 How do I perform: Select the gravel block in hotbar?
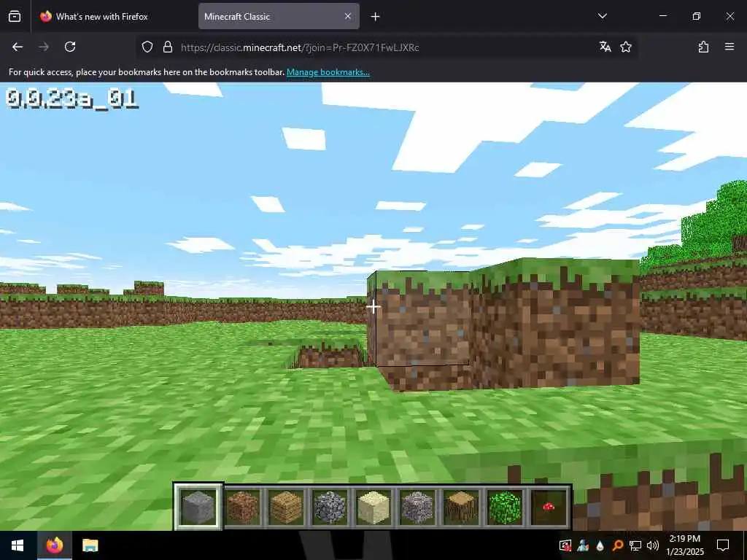pyautogui.click(x=417, y=507)
